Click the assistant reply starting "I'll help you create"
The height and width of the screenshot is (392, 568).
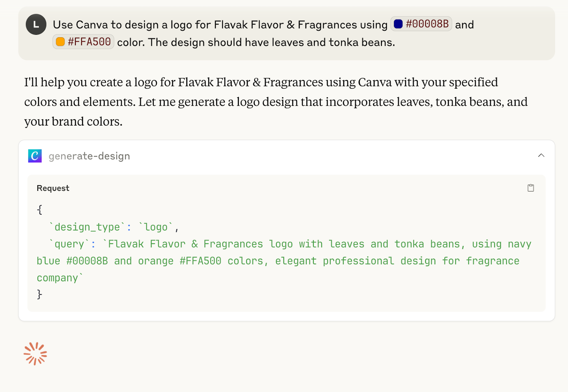276,102
